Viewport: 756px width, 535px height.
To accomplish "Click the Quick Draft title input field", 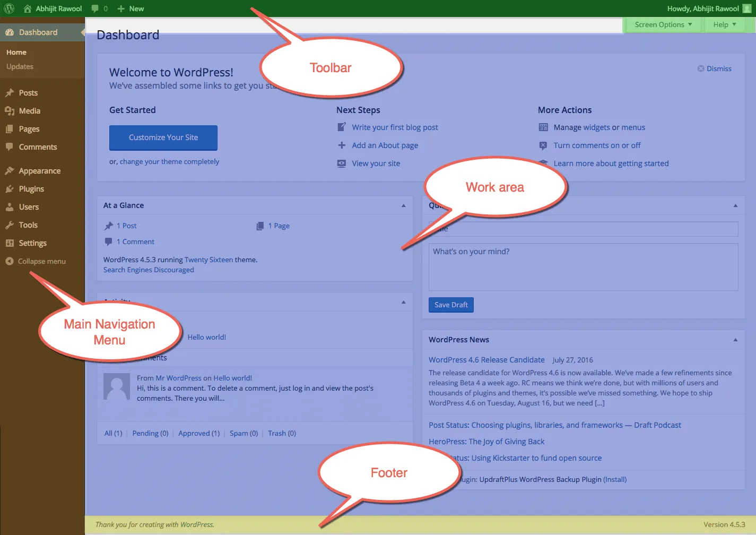I will coord(583,229).
